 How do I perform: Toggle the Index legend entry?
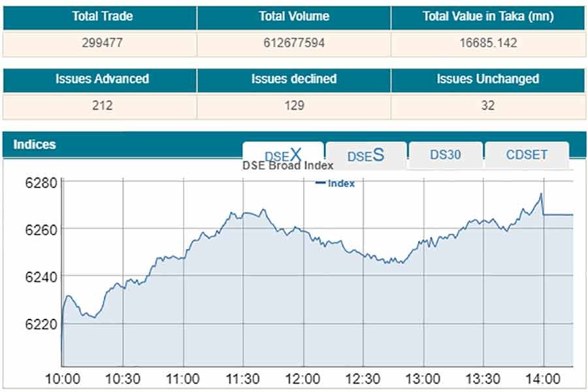pos(335,184)
